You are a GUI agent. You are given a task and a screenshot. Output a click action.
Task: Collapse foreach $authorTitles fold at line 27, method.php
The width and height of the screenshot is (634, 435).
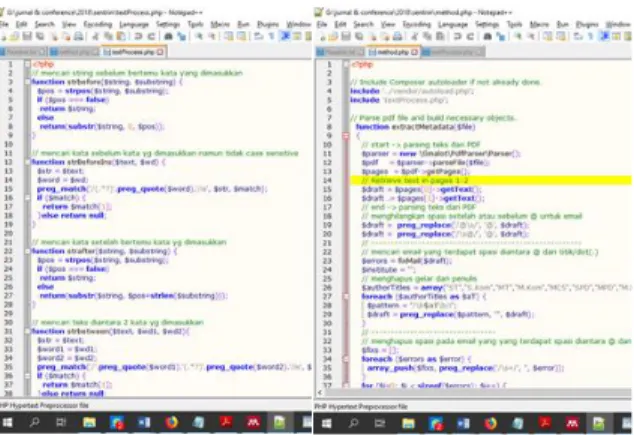[x=346, y=296]
